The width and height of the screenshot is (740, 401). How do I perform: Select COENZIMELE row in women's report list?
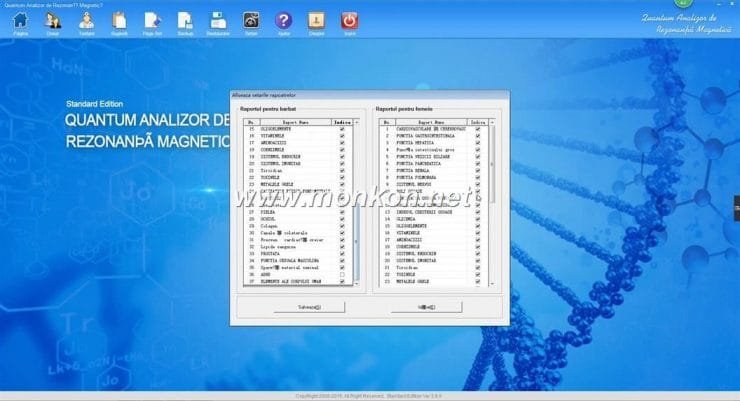click(x=434, y=247)
